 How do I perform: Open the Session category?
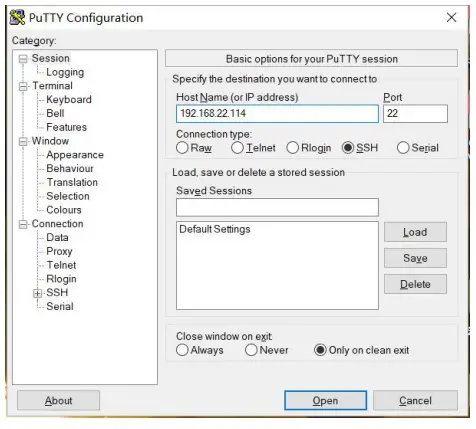(x=51, y=58)
